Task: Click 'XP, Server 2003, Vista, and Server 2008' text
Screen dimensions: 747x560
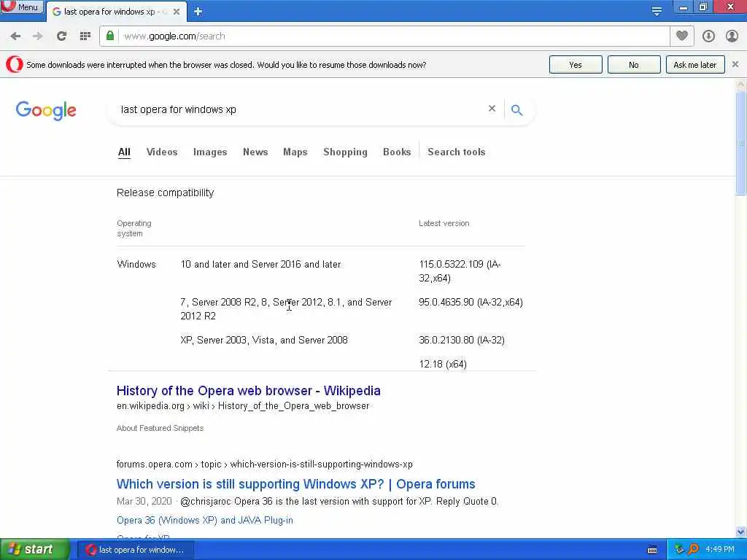Action: coord(264,340)
